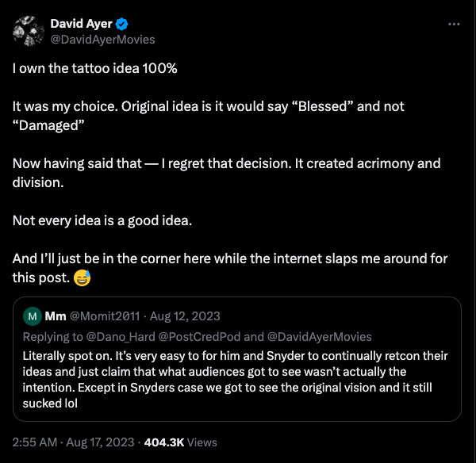Click the sweat-smile emoji in the tweet

coord(81,277)
